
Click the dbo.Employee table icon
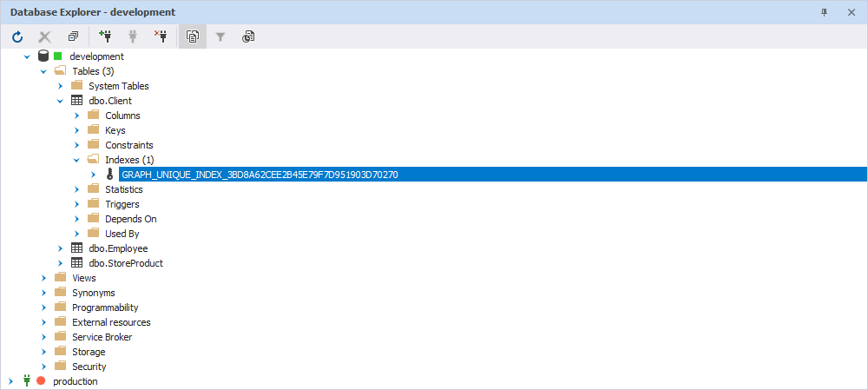click(77, 248)
